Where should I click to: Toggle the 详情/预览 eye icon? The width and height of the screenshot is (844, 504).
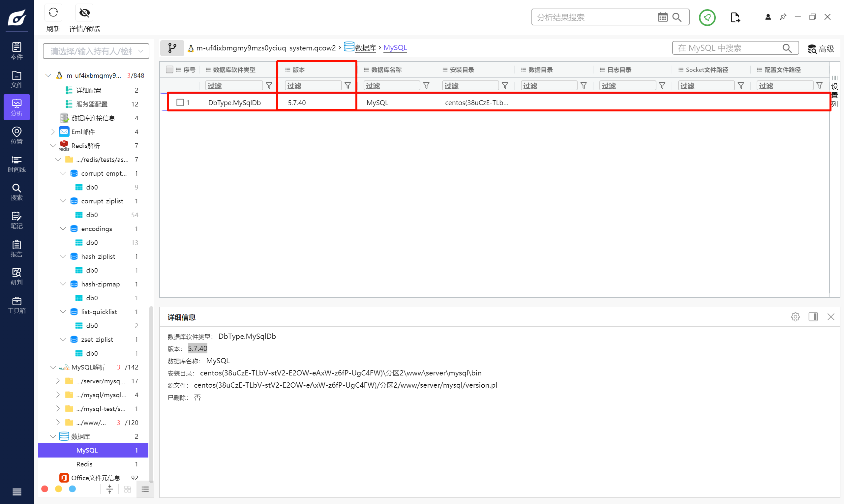coord(84,13)
